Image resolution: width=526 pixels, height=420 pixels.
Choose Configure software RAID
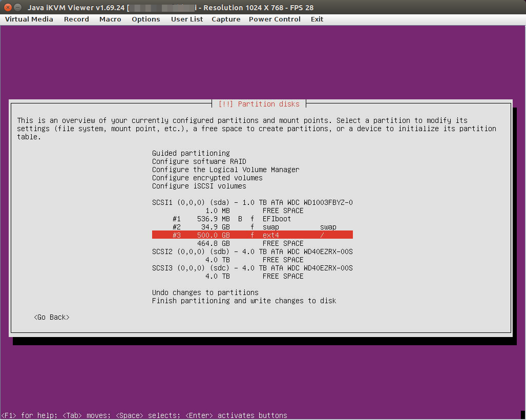199,161
